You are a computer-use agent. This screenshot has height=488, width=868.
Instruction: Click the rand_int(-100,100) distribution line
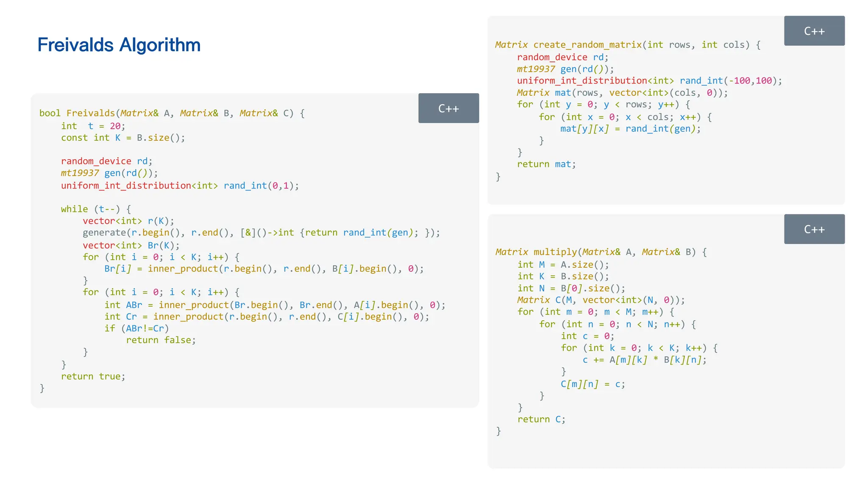click(649, 80)
